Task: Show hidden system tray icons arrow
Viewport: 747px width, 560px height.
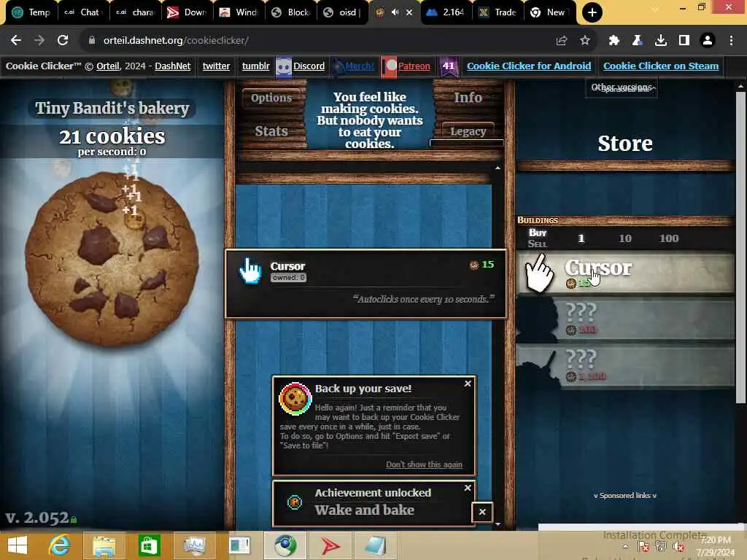Action: (x=625, y=546)
